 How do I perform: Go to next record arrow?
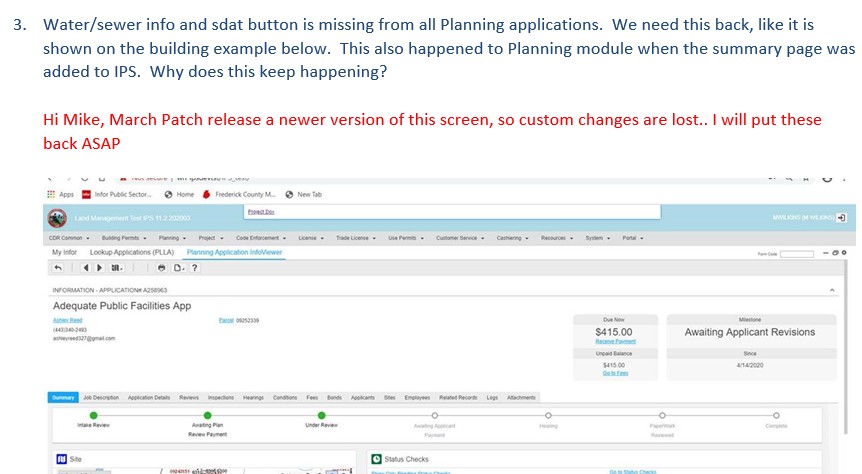tap(100, 268)
